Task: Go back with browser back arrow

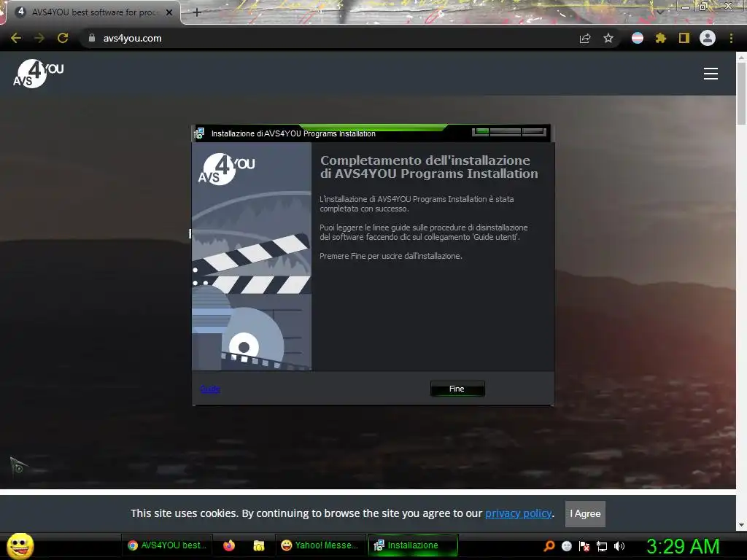Action: [x=16, y=38]
